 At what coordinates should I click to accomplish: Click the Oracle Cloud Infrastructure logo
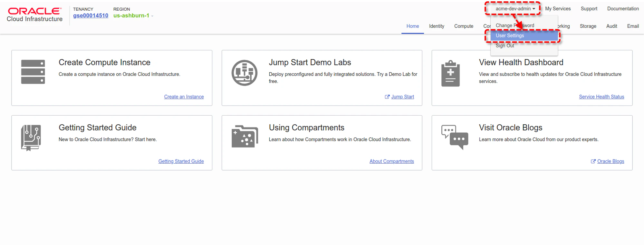point(35,15)
